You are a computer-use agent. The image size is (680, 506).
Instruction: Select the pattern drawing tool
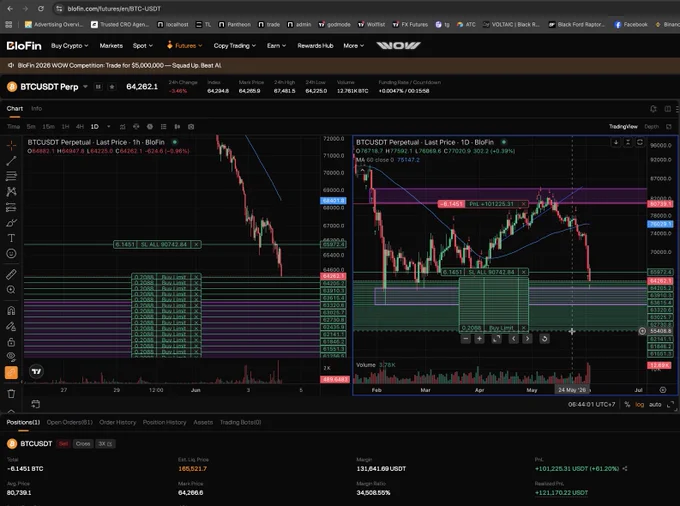pos(11,191)
